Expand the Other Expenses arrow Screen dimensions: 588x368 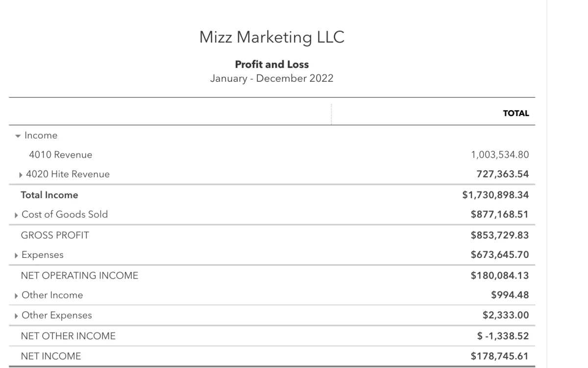[x=18, y=316]
